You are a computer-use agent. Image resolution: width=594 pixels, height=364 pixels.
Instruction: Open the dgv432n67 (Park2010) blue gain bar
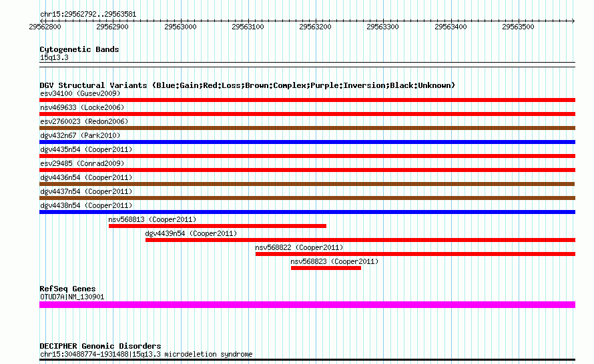pyautogui.click(x=307, y=142)
